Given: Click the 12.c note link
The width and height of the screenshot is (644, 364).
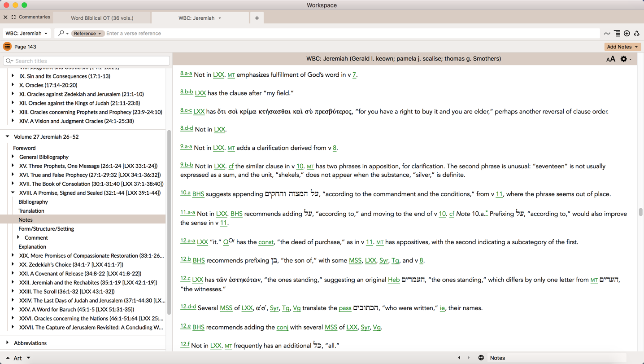Looking at the screenshot, I should pyautogui.click(x=185, y=279).
